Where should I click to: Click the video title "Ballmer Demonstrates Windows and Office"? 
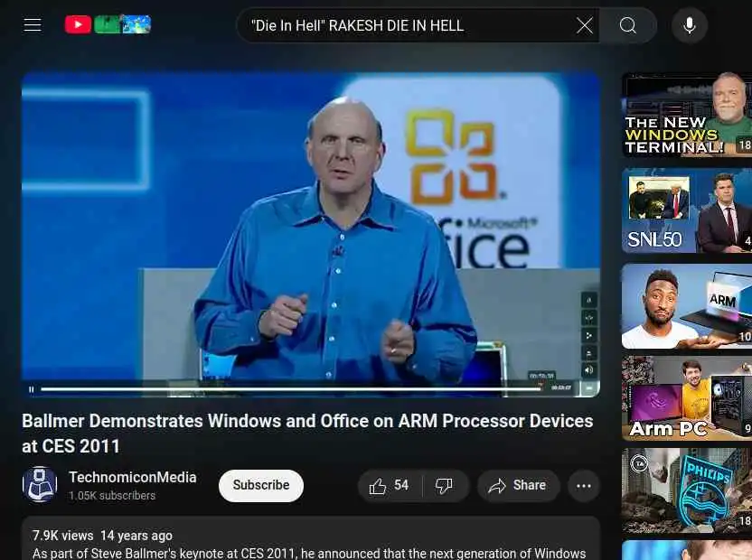307,434
